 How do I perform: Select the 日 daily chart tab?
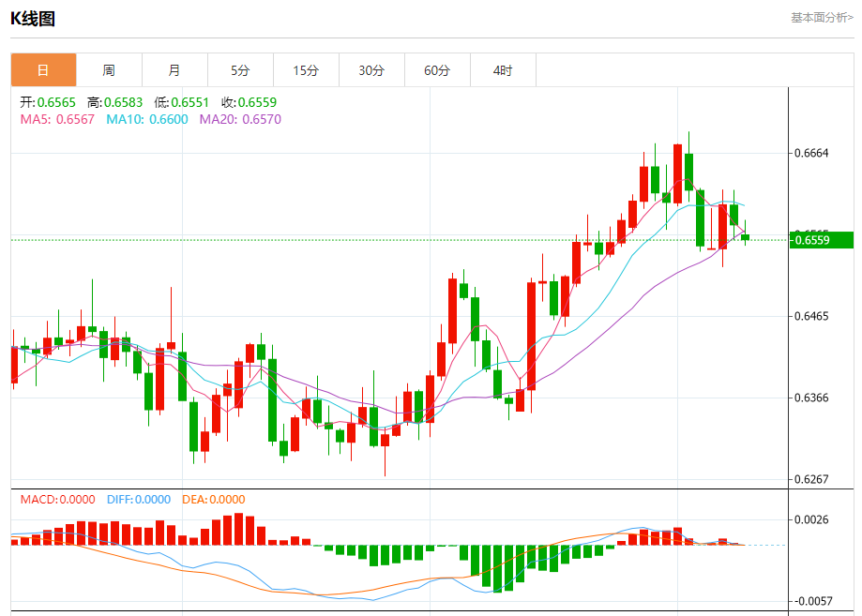[x=43, y=70]
